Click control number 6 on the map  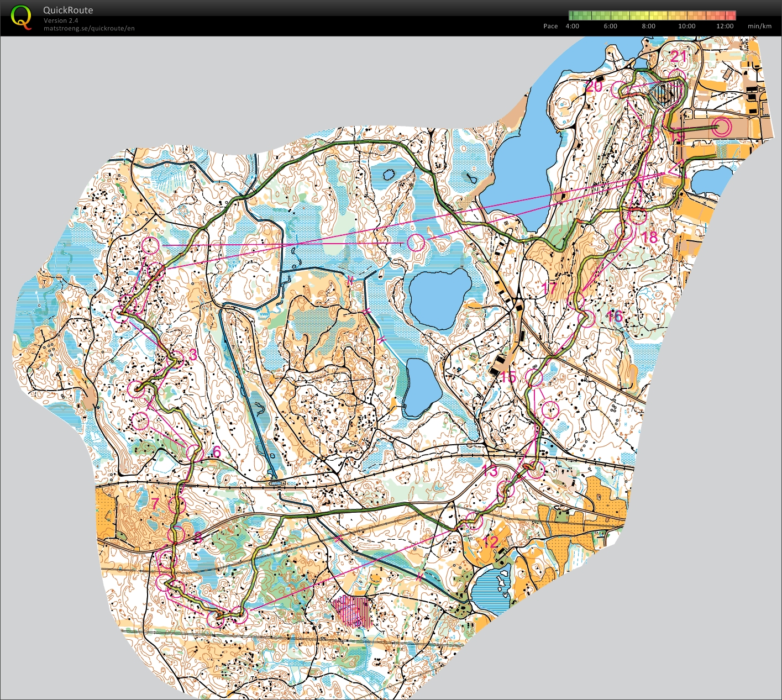(217, 452)
